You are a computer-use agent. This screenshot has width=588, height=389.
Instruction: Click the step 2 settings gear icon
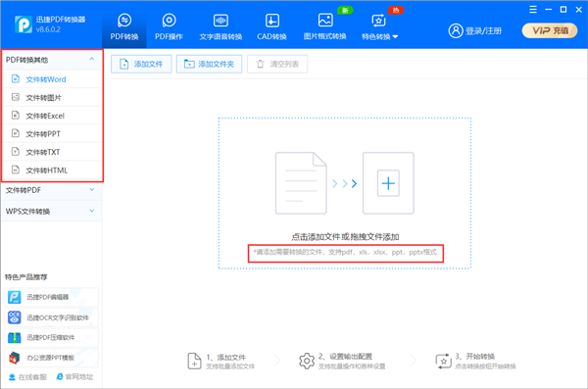(x=307, y=361)
